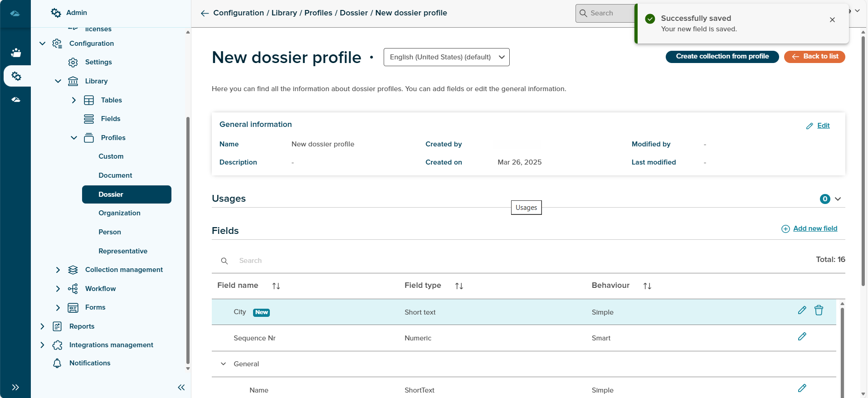Open the Organization profiles menu item

(x=119, y=213)
